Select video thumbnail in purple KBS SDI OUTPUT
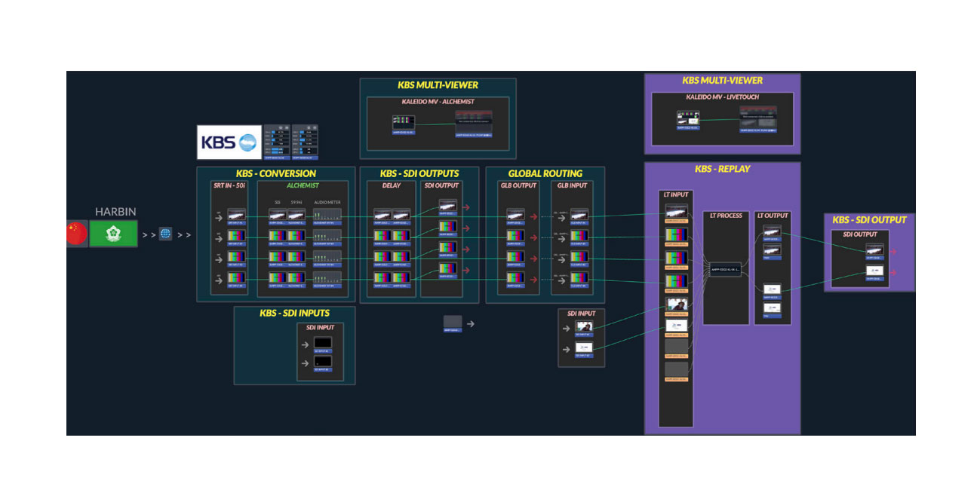The height and width of the screenshot is (502, 980). tap(874, 249)
